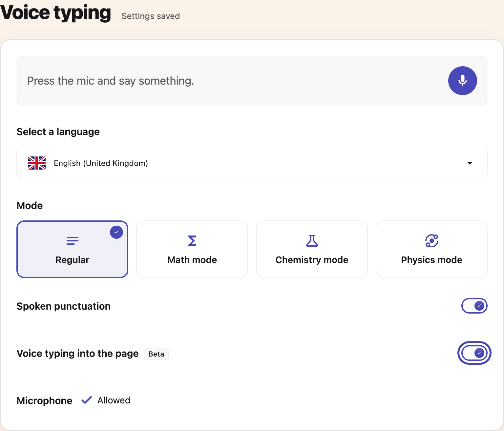Viewport: 504px width, 431px height.
Task: Disable the Spoken punctuation toggle
Action: tap(474, 306)
